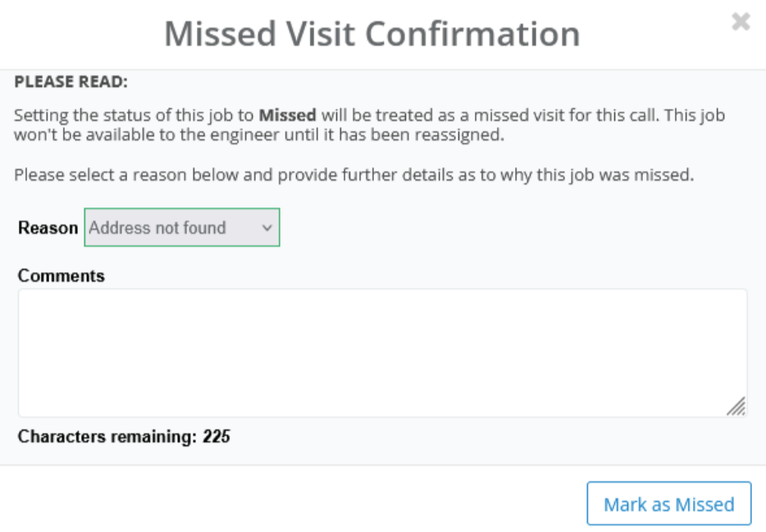Open the Reason dropdown
The width and height of the screenshot is (766, 532).
181,228
